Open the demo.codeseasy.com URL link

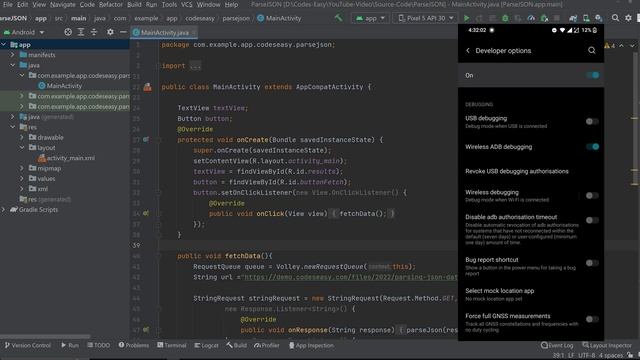(x=350, y=277)
